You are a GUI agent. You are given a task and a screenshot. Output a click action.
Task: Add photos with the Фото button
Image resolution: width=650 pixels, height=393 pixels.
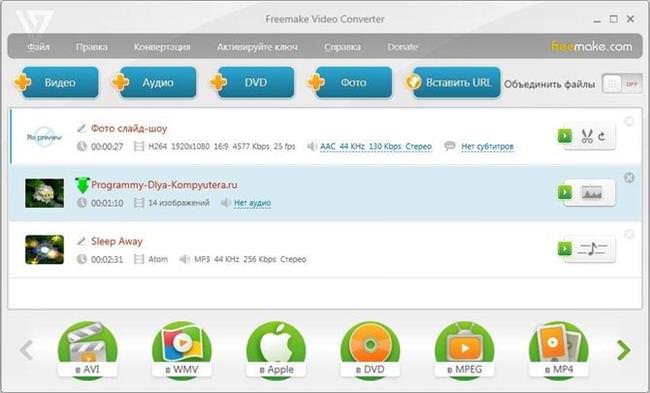(x=350, y=82)
